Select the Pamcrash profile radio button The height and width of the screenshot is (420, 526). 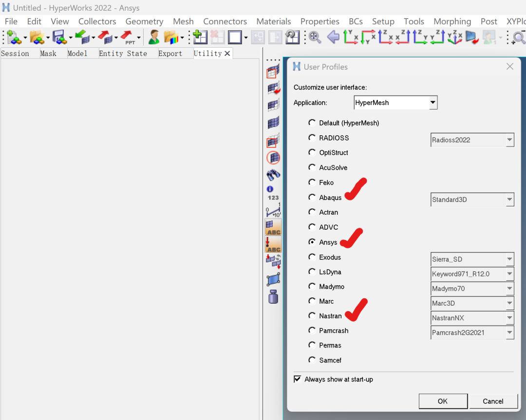[x=312, y=330]
